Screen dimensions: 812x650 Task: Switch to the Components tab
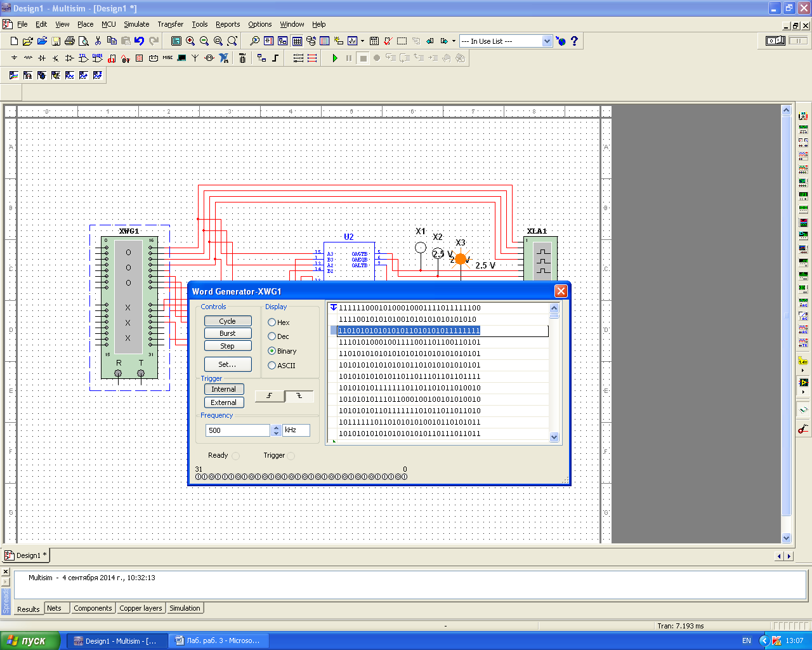(x=93, y=608)
